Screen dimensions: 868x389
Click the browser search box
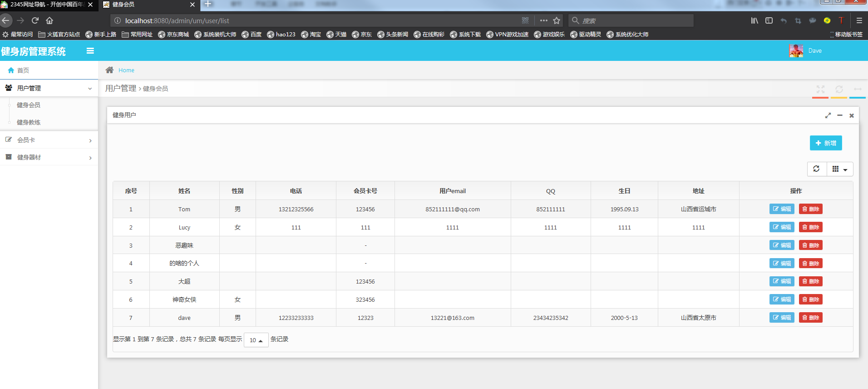click(631, 20)
